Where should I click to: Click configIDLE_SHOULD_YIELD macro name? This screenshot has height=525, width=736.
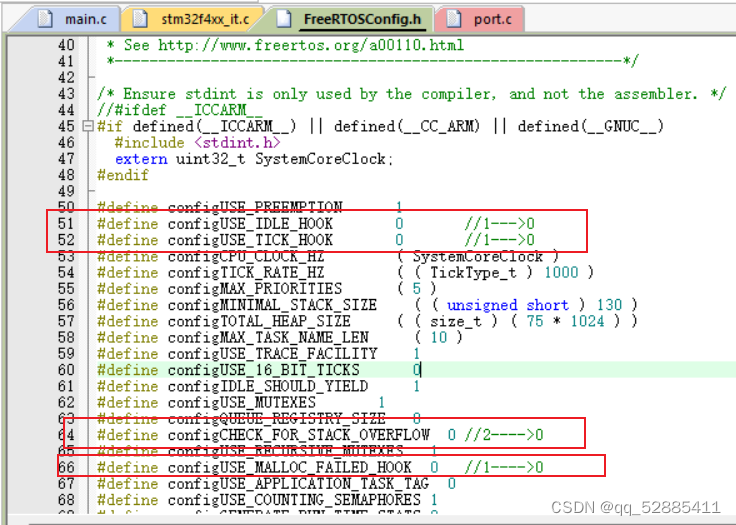tap(268, 386)
